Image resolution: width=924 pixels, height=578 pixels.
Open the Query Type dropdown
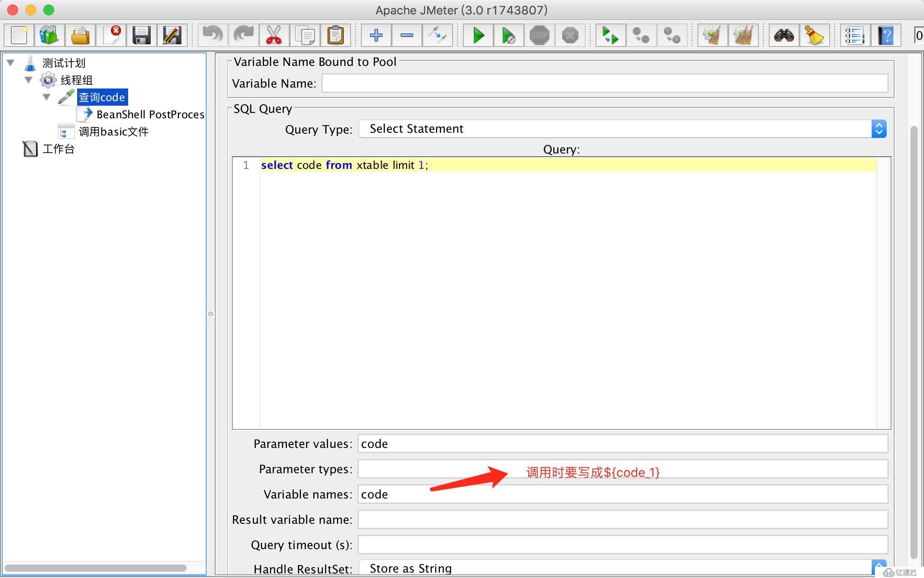click(x=623, y=129)
